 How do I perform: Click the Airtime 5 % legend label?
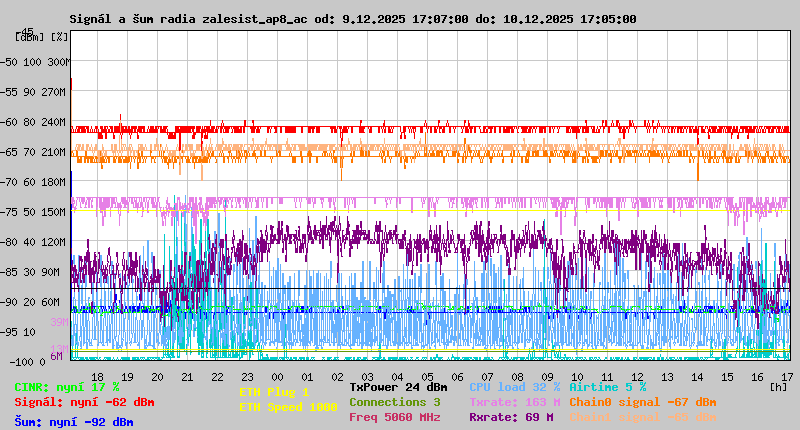click(x=607, y=386)
